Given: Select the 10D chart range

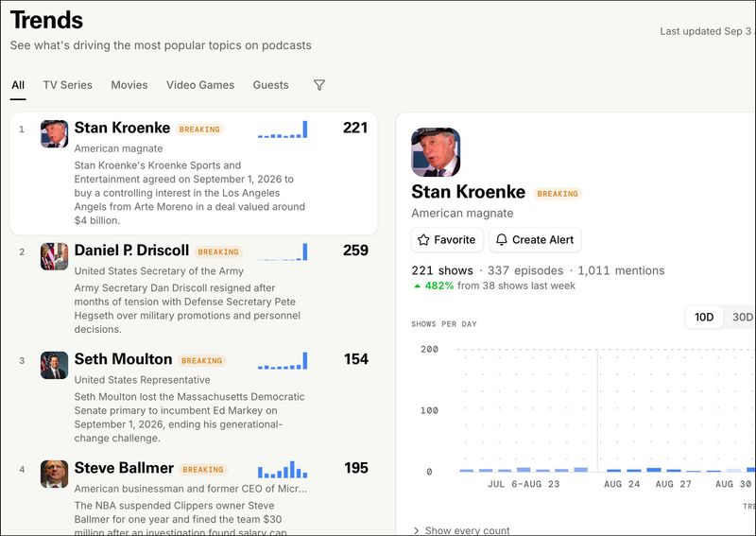Looking at the screenshot, I should [x=704, y=317].
